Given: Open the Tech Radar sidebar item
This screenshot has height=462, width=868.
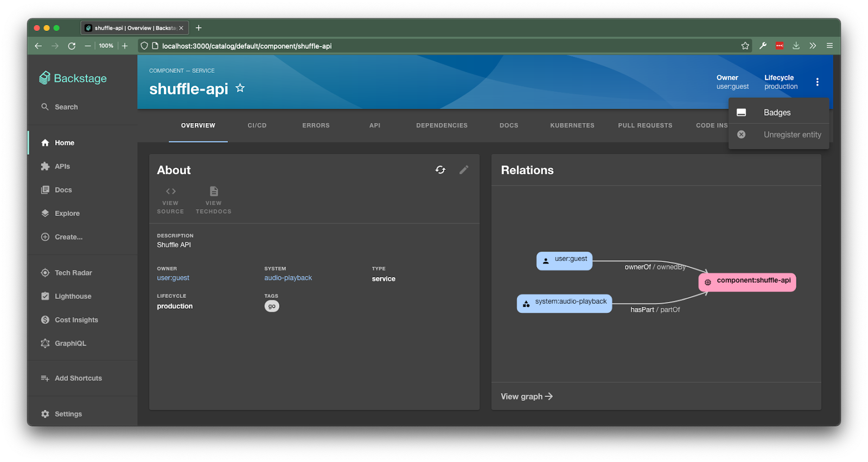Looking at the screenshot, I should point(73,273).
